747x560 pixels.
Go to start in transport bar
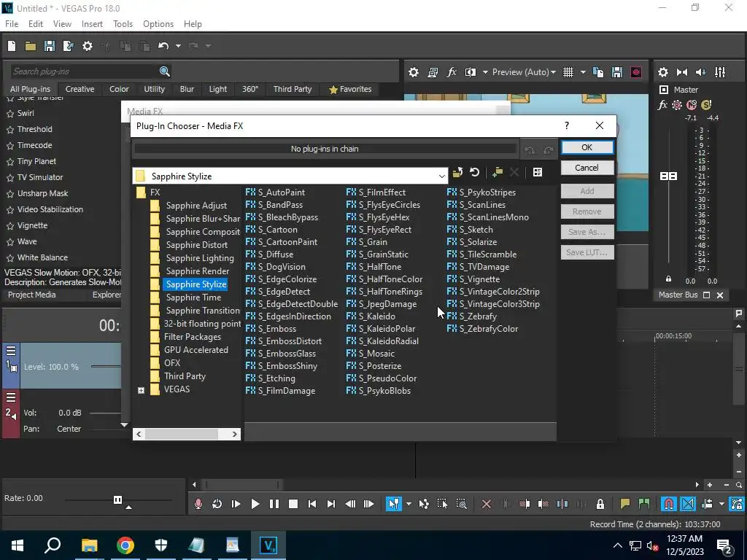pos(312,504)
